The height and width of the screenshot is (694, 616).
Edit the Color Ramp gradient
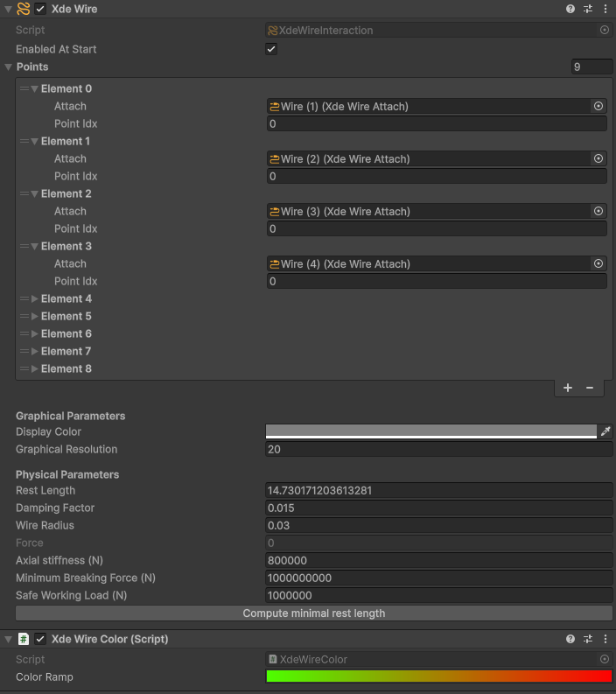pyautogui.click(x=439, y=676)
